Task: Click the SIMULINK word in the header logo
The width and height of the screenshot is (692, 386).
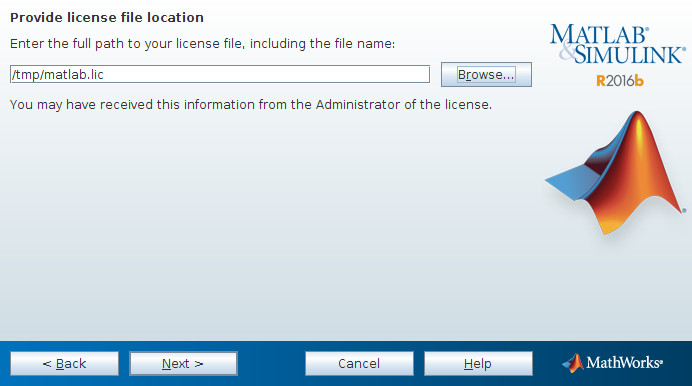Action: pyautogui.click(x=630, y=54)
